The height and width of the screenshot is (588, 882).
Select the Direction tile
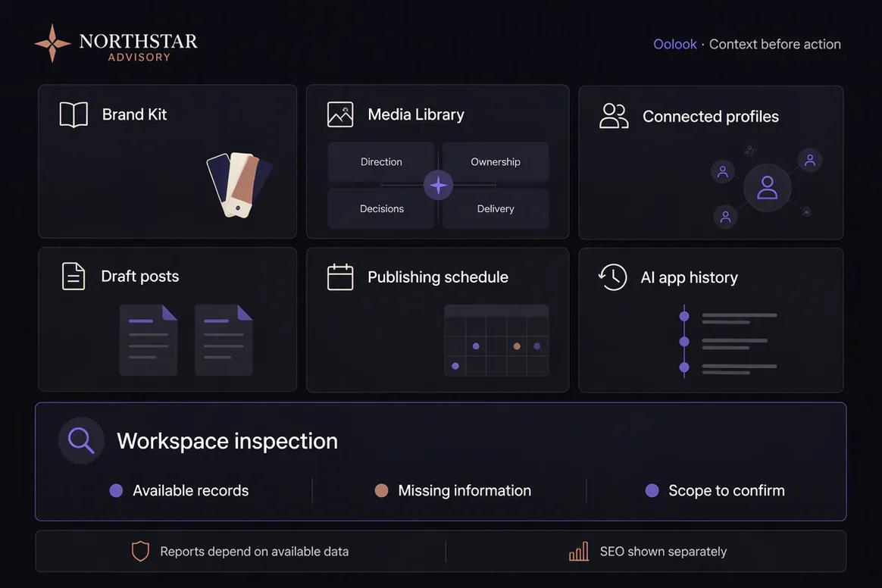tap(381, 162)
